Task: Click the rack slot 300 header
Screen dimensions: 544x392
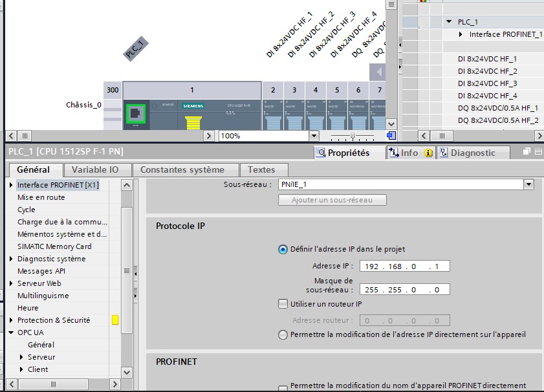Action: (x=113, y=90)
